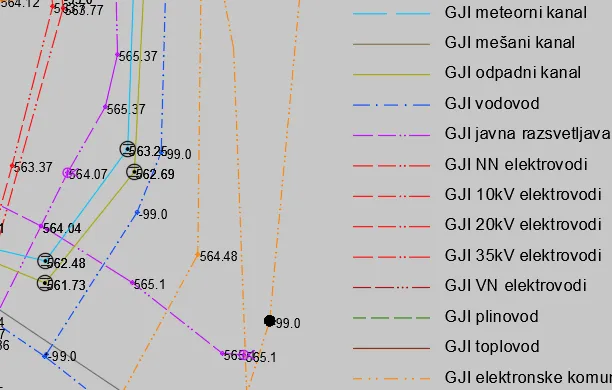This screenshot has height=390, width=612.
Task: Select the 'GJI odpadni kanal' legend label
Action: tap(513, 73)
